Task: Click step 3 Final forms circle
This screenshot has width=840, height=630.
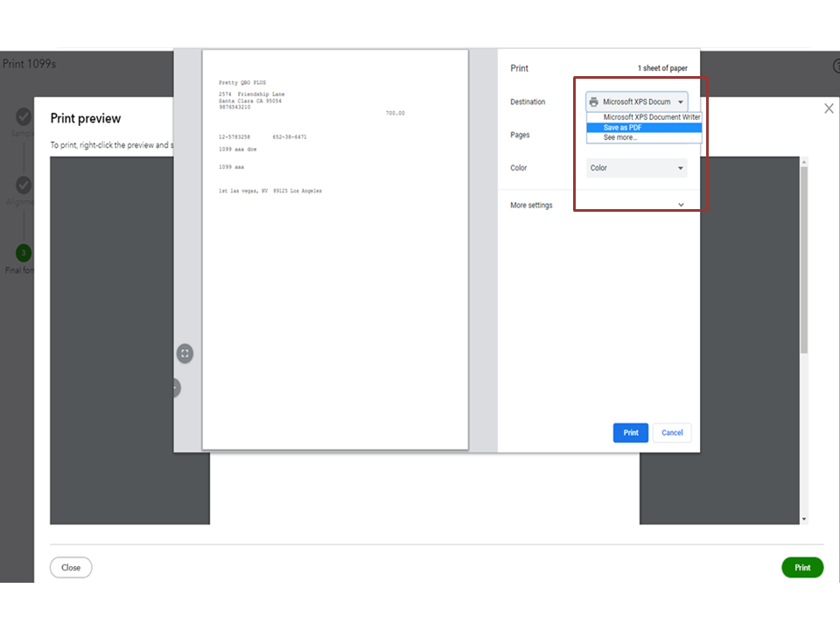Action: (23, 253)
